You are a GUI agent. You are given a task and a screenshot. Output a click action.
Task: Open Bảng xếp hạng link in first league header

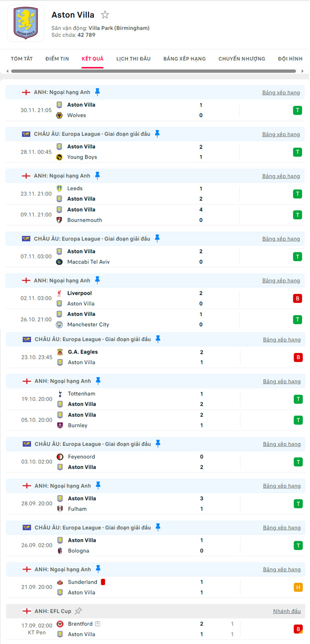tap(281, 93)
